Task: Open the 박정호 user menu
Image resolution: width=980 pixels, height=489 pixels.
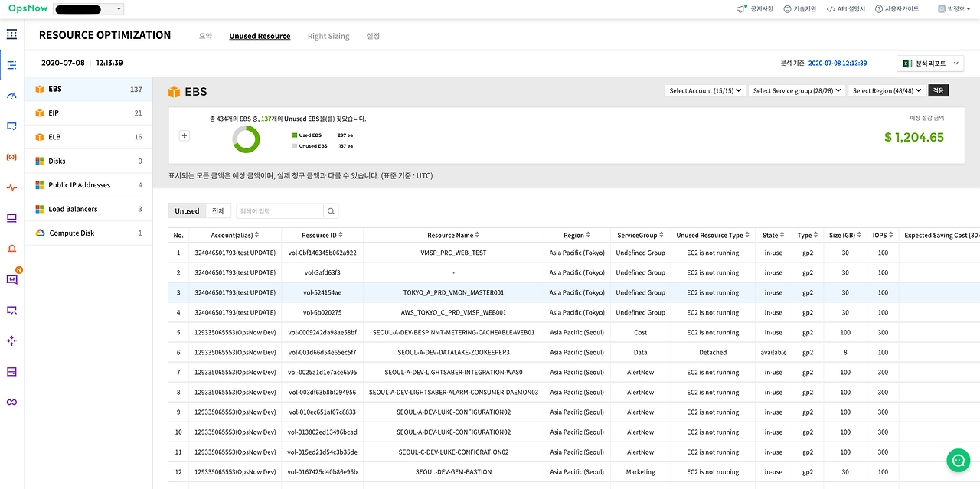Action: click(953, 9)
